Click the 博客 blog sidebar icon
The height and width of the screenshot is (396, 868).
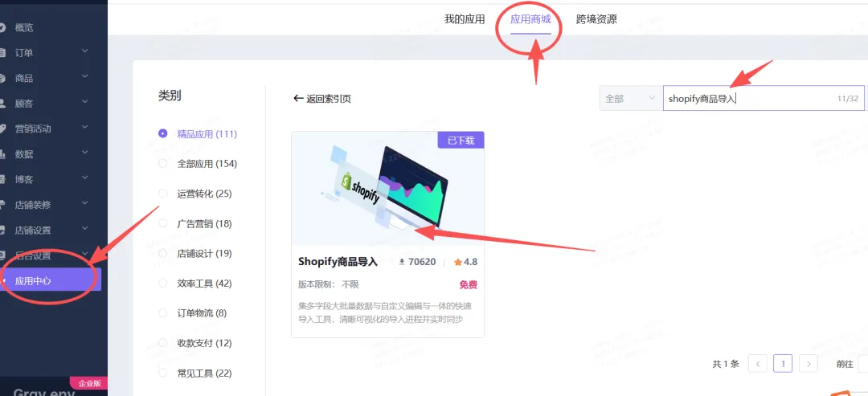tap(2, 180)
